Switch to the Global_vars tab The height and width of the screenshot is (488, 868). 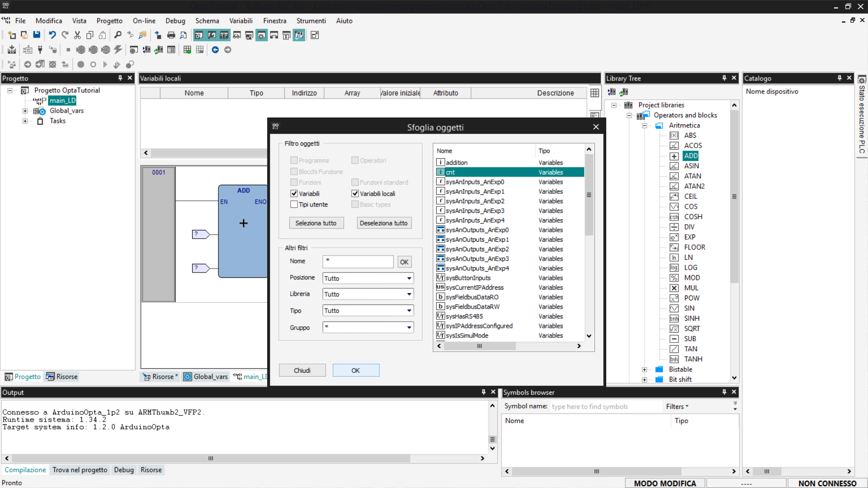[206, 377]
